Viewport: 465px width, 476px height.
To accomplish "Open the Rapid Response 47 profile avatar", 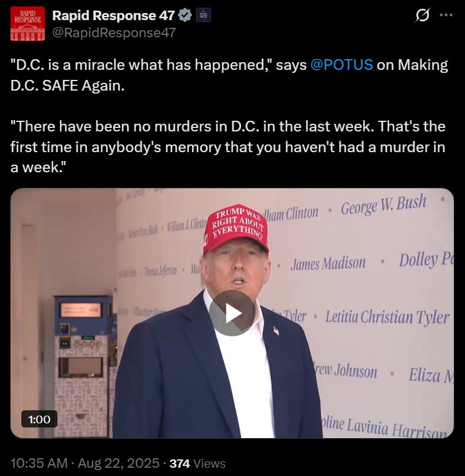I will 28,24.
